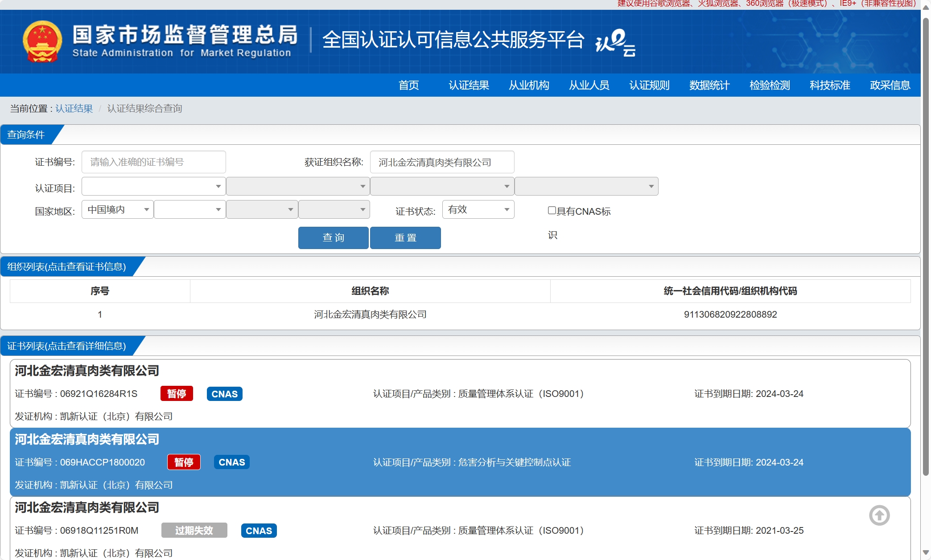Click CNAS badge for certificate 069HACCP1800020
Screen dimensions: 931x560
coord(231,462)
